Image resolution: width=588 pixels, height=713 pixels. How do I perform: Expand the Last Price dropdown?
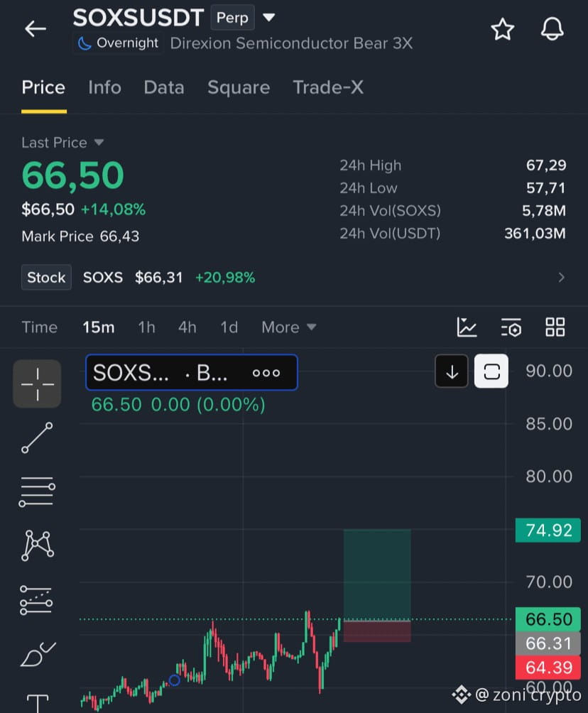(62, 142)
